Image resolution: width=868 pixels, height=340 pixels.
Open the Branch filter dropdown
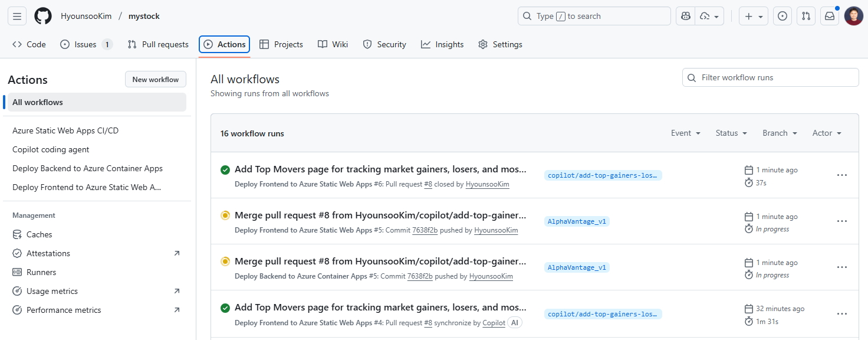click(780, 133)
